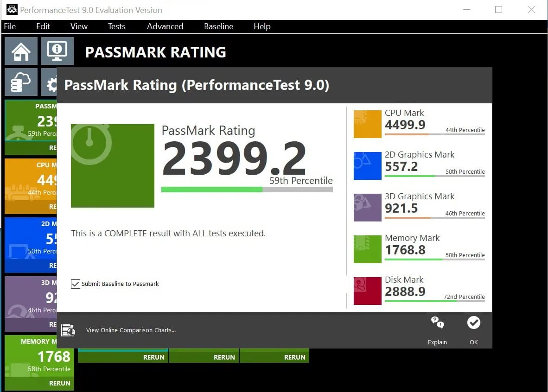Open the Tests menu
The height and width of the screenshot is (392, 548).
coord(116,26)
